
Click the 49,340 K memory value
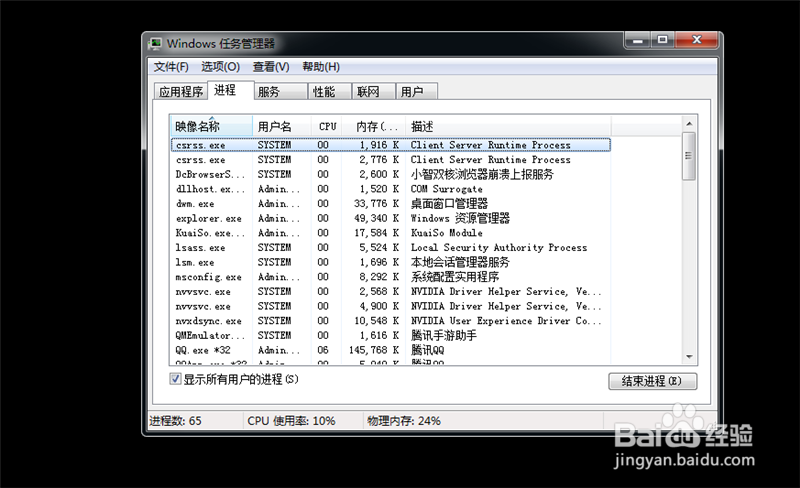click(x=377, y=218)
